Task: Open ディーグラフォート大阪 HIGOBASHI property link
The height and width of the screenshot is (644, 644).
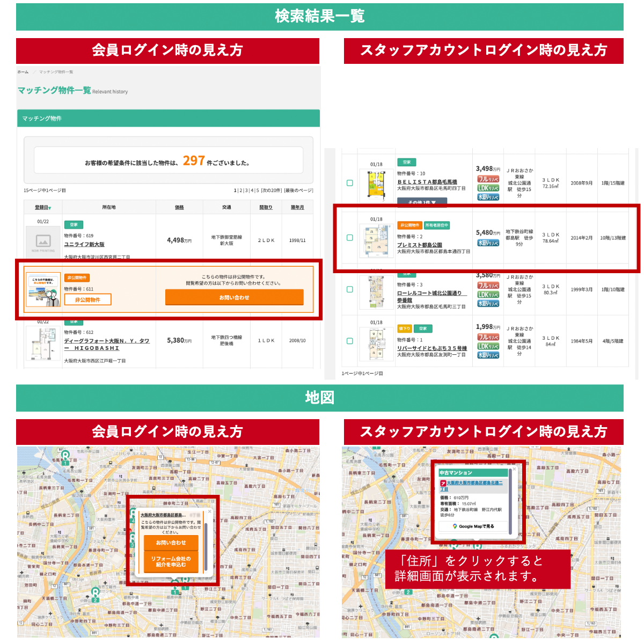Action: [x=107, y=344]
